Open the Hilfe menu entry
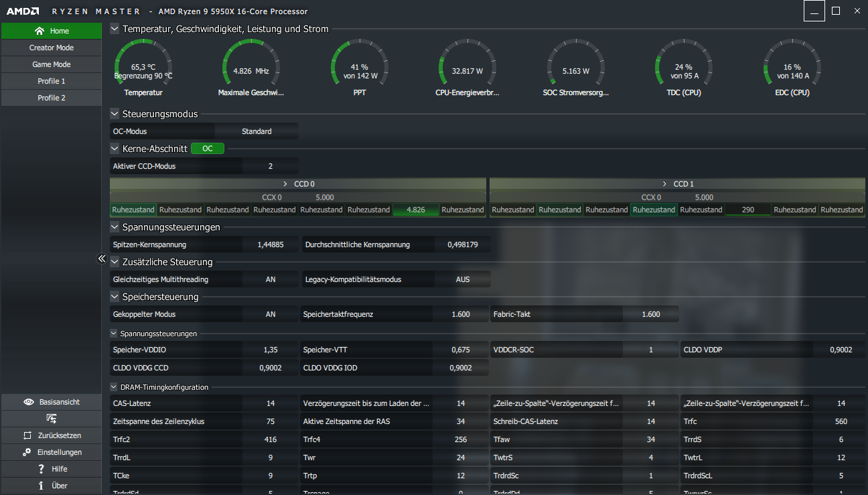The height and width of the screenshot is (495, 868). pyautogui.click(x=52, y=469)
